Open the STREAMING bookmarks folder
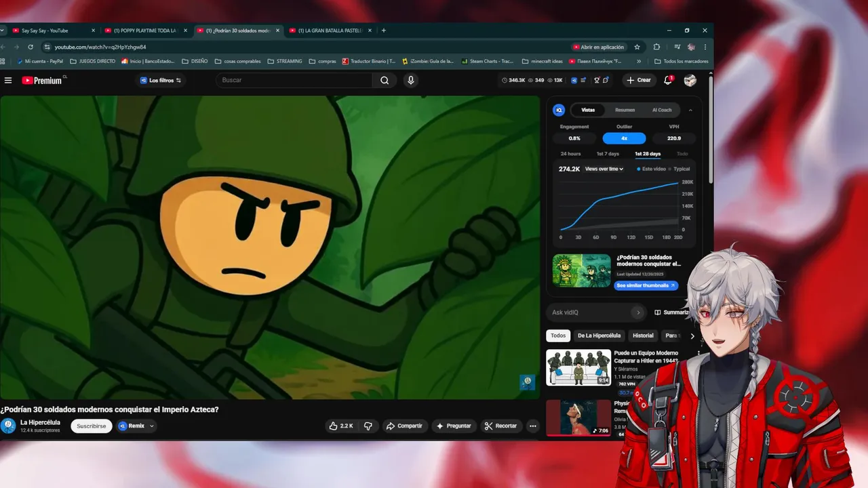The height and width of the screenshot is (488, 868). click(285, 61)
